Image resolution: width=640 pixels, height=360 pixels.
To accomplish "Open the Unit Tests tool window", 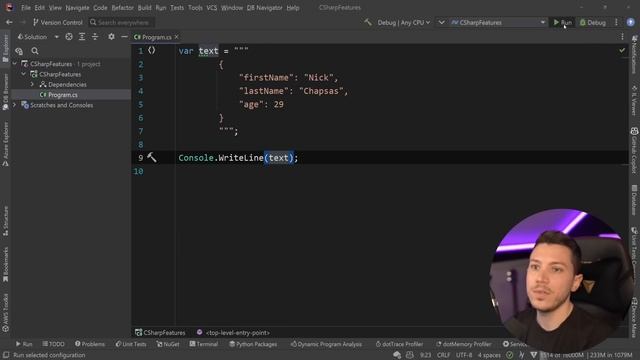I will click(131, 344).
